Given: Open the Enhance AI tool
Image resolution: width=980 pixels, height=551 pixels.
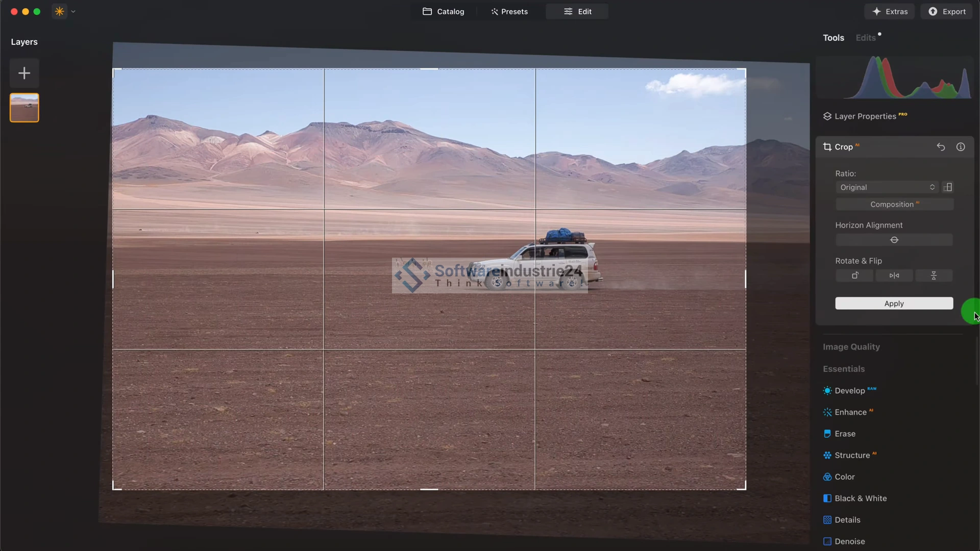Looking at the screenshot, I should pos(850,412).
